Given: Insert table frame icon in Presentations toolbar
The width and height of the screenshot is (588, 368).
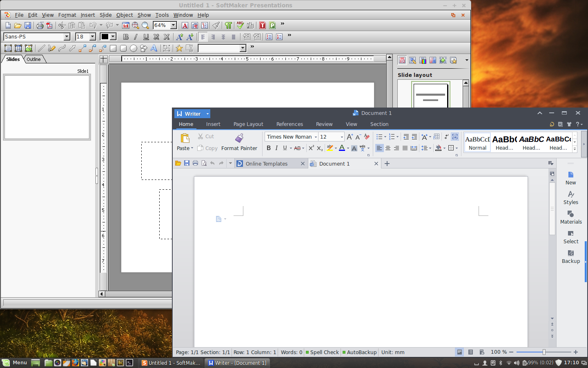Looking at the screenshot, I should point(18,48).
